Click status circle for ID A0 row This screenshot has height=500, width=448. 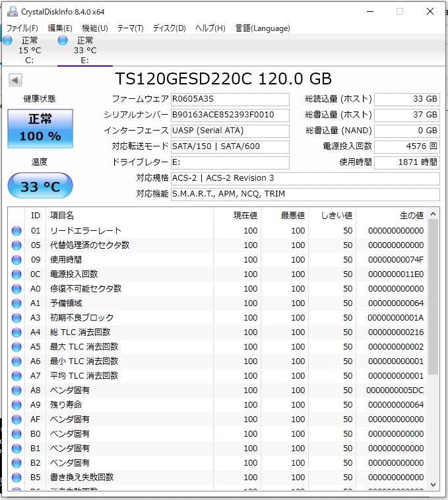tap(16, 289)
